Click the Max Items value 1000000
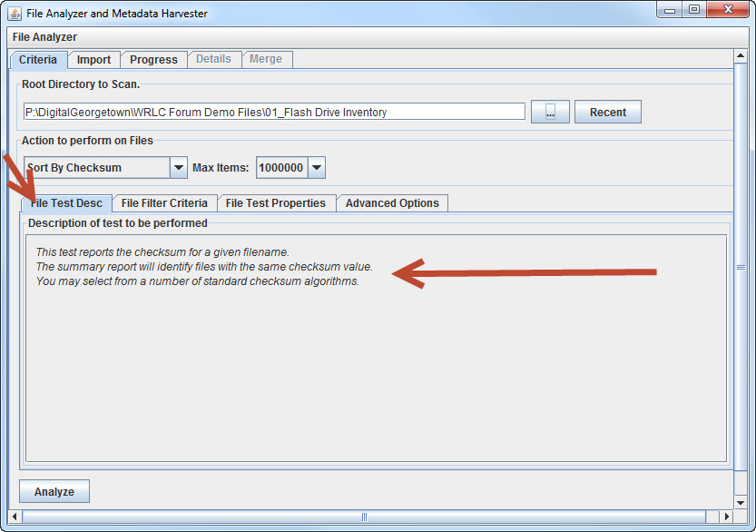 [x=281, y=168]
